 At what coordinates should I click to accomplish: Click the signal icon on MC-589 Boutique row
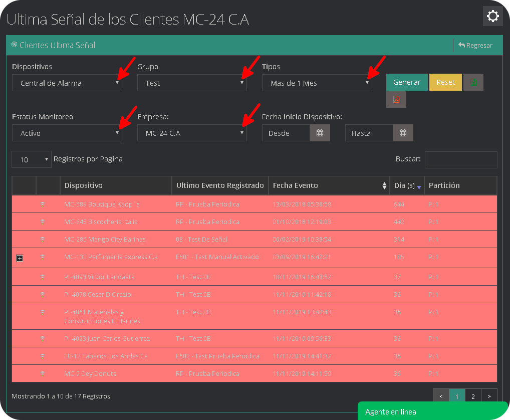[43, 204]
